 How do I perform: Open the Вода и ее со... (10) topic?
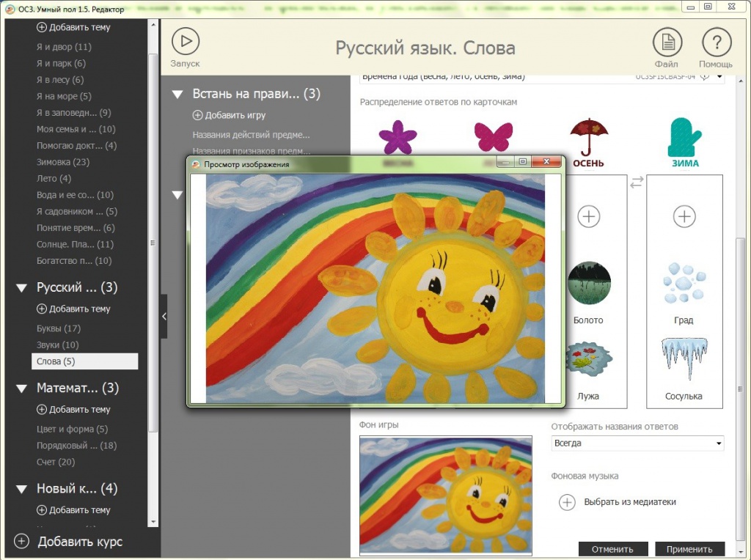tap(75, 195)
